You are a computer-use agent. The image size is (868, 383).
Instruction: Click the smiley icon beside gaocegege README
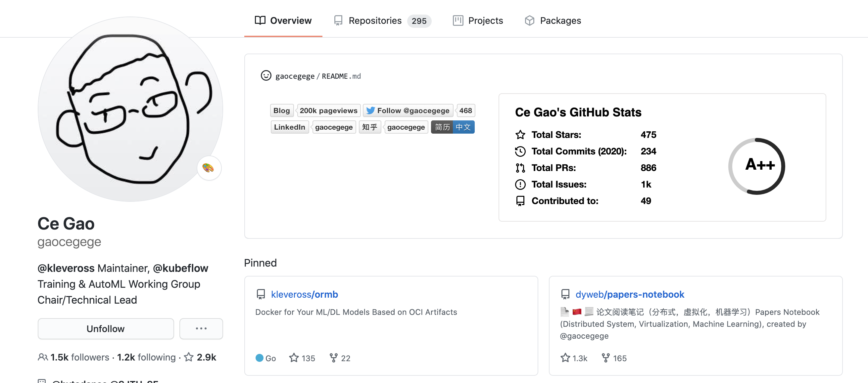pyautogui.click(x=266, y=76)
